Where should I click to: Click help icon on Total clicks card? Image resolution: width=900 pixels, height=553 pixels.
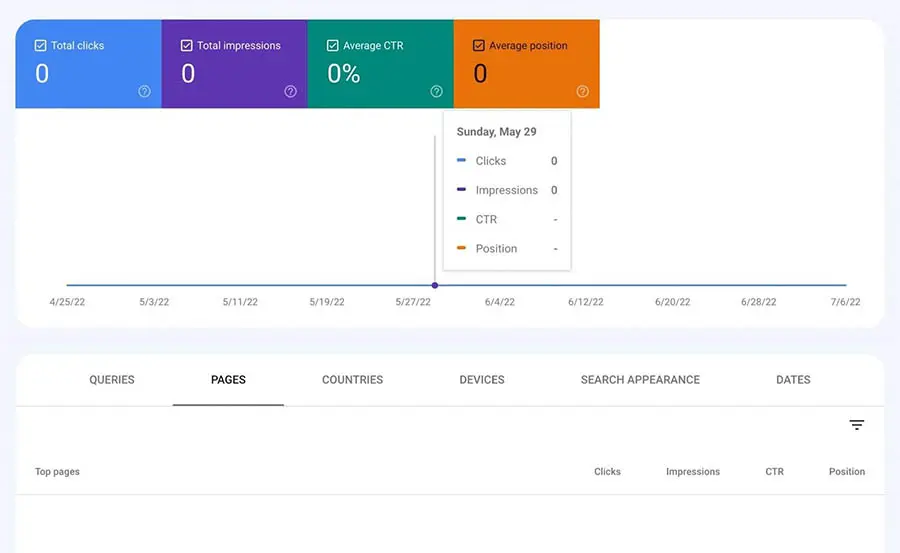pos(144,91)
